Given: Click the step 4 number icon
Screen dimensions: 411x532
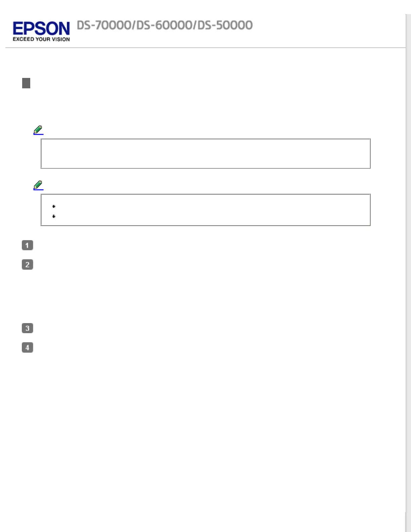Looking at the screenshot, I should pyautogui.click(x=28, y=348).
